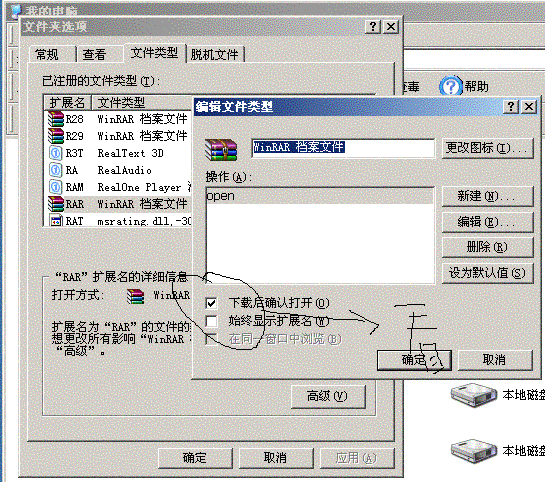
Task: Click the 编辑(E) button
Action: click(487, 222)
